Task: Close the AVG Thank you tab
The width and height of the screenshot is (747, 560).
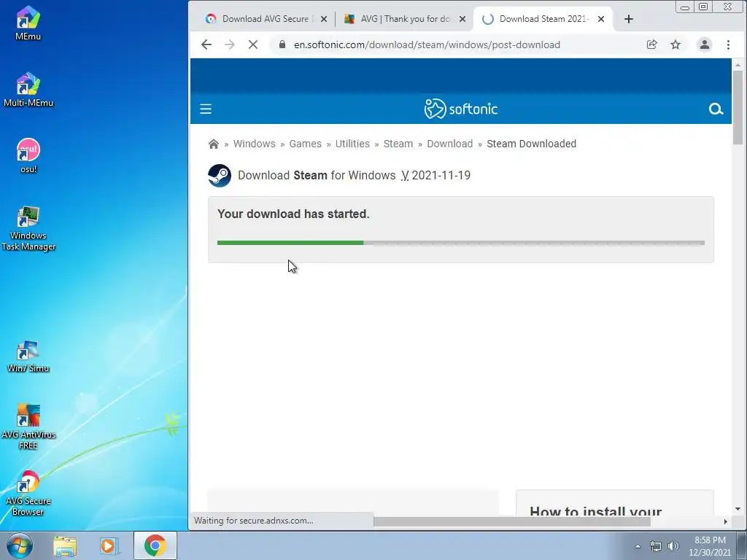Action: click(x=462, y=19)
